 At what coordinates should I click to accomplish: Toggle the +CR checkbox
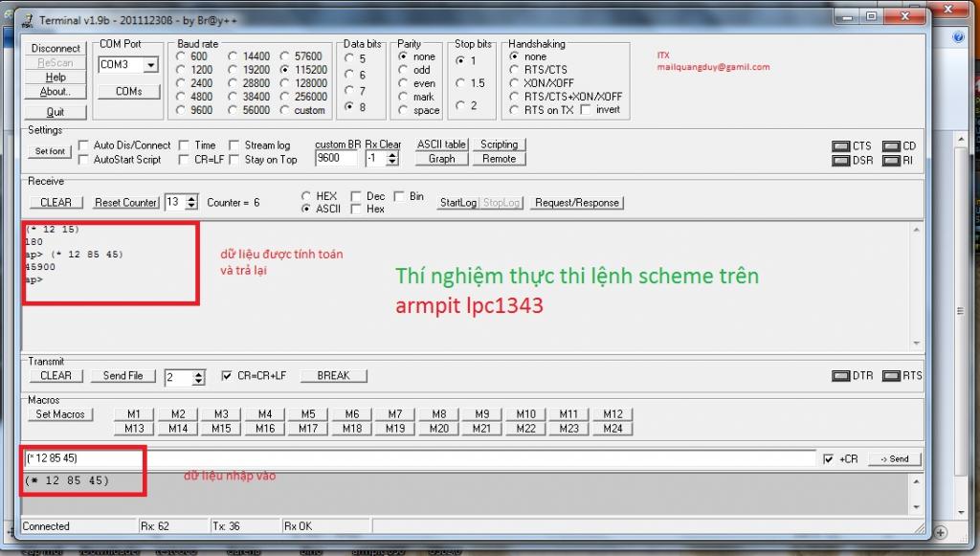(828, 459)
